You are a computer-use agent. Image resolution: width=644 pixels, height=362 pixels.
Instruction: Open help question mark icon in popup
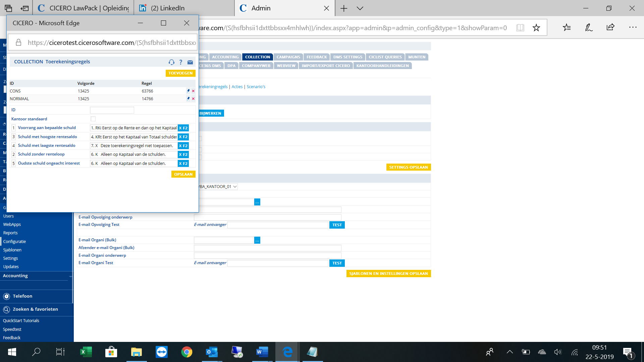tap(181, 62)
